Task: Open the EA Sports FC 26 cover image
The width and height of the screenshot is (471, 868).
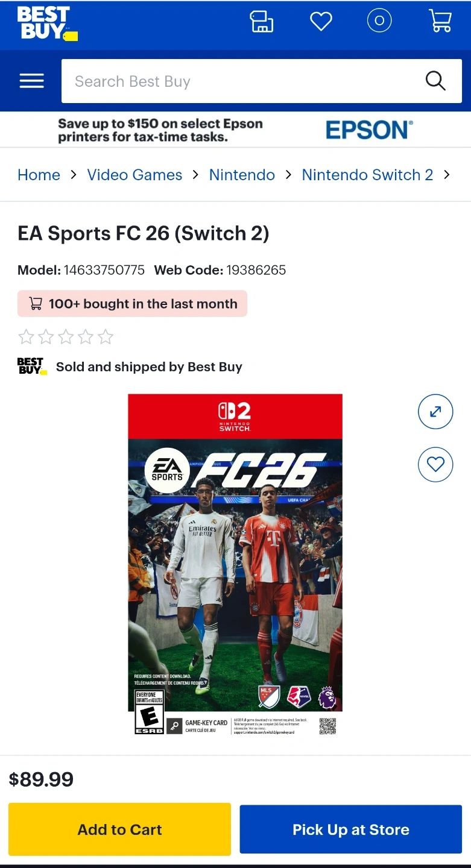Action: click(x=235, y=565)
